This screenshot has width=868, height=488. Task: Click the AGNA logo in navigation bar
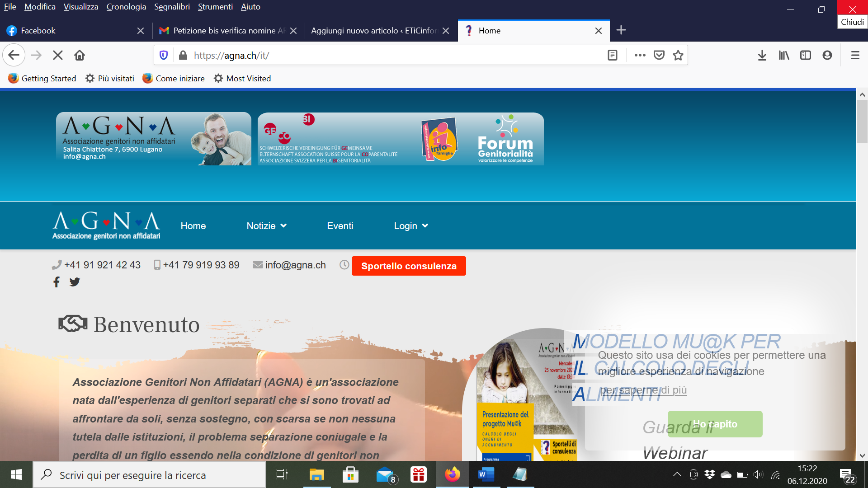click(x=106, y=225)
